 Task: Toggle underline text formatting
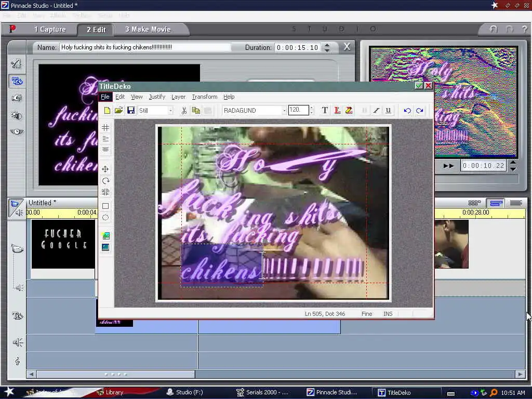[389, 110]
